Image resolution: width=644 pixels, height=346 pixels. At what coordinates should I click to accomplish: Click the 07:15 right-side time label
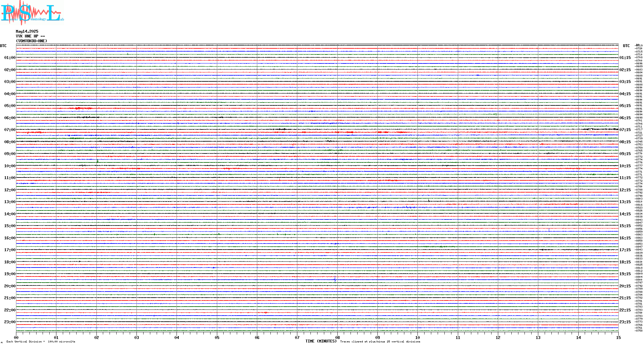coord(625,130)
